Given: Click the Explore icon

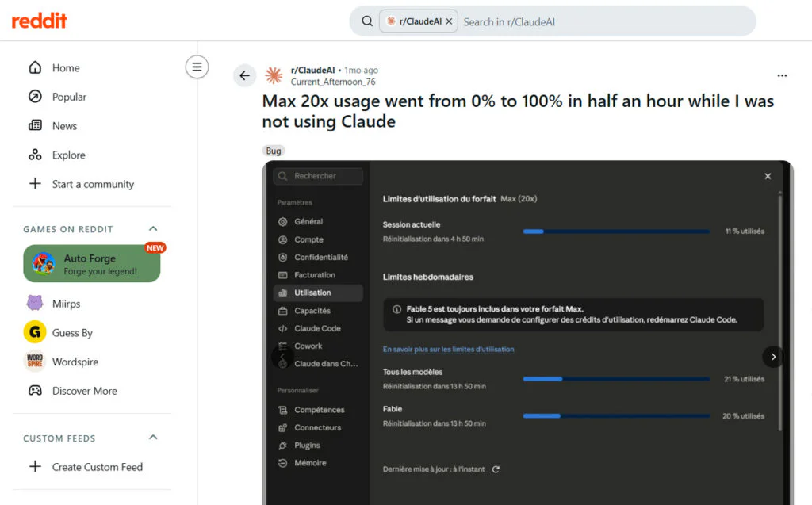Looking at the screenshot, I should click(35, 155).
